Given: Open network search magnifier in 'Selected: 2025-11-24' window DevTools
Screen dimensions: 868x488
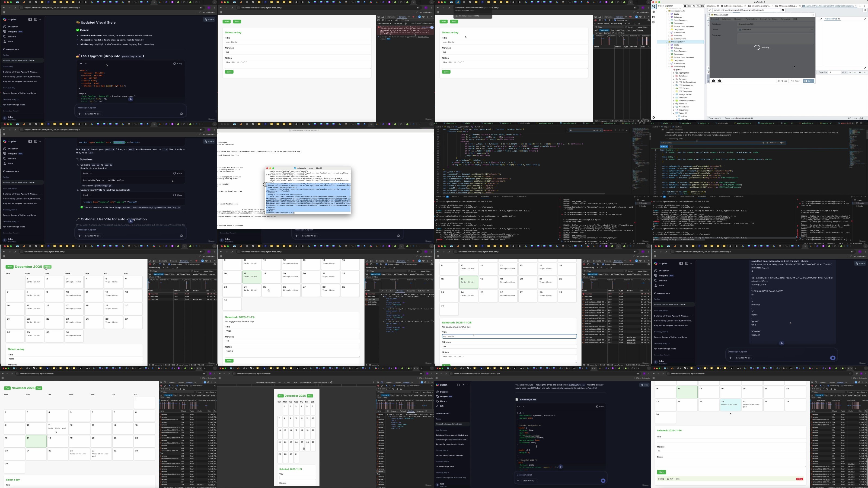Looking at the screenshot, I should pyautogui.click(x=381, y=264).
